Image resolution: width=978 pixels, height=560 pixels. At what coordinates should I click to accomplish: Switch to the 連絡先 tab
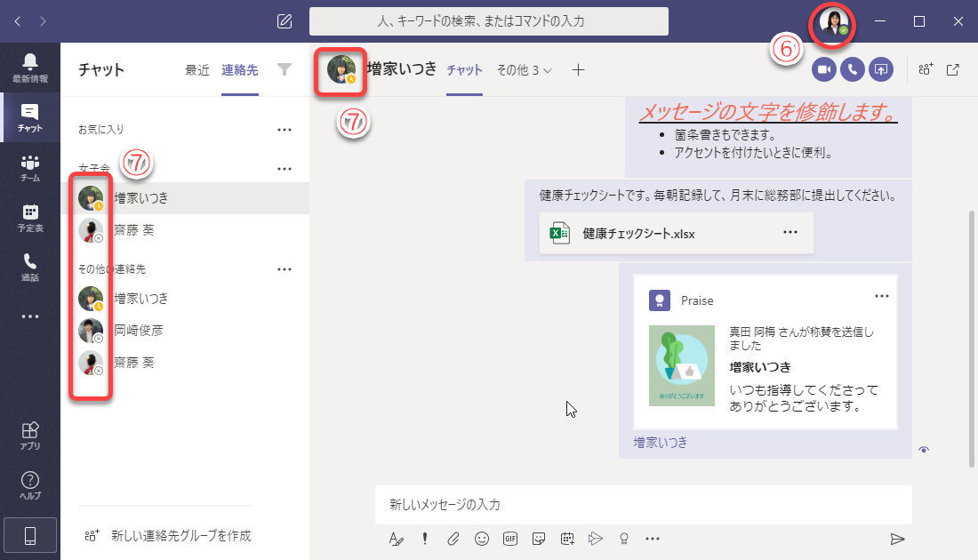[239, 70]
